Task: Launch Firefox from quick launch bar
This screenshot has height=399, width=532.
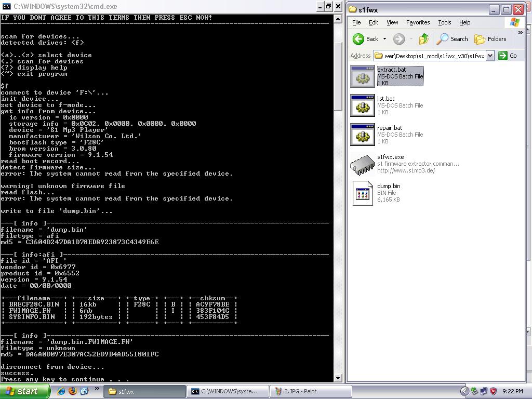Action: coord(73,391)
